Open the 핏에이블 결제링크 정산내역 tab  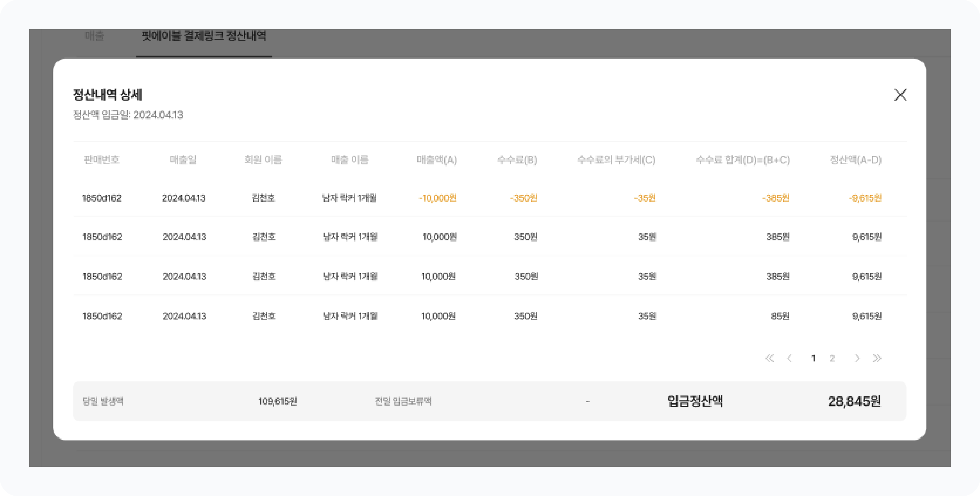coord(204,36)
